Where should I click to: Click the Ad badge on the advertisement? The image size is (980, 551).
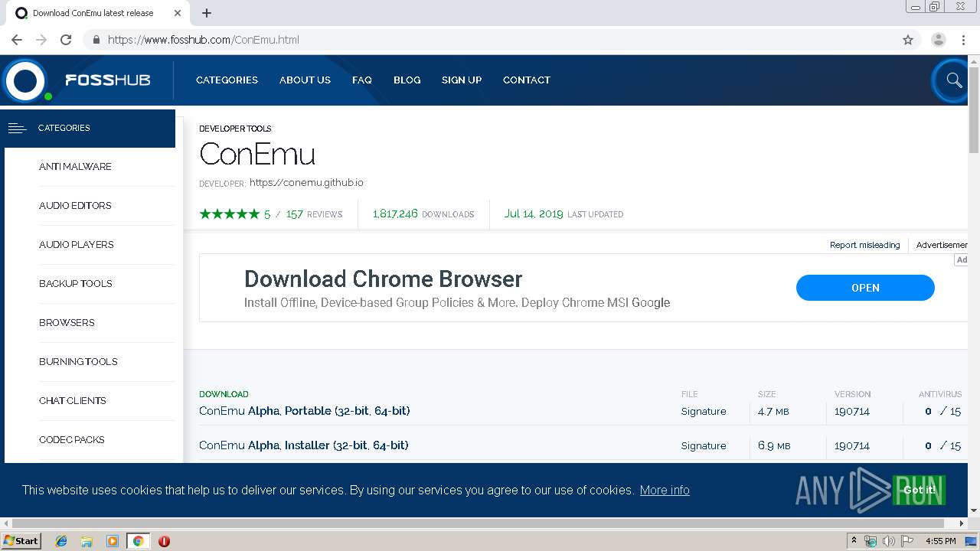[962, 259]
